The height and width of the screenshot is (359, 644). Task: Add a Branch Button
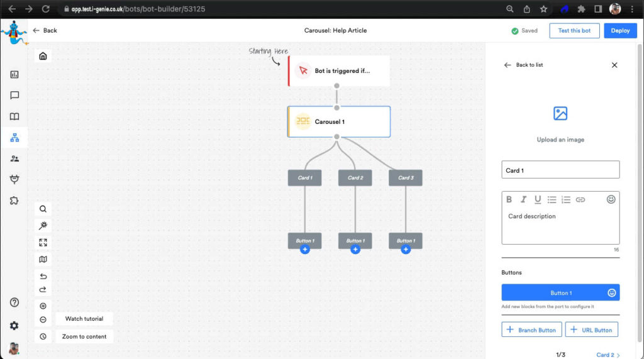point(531,330)
